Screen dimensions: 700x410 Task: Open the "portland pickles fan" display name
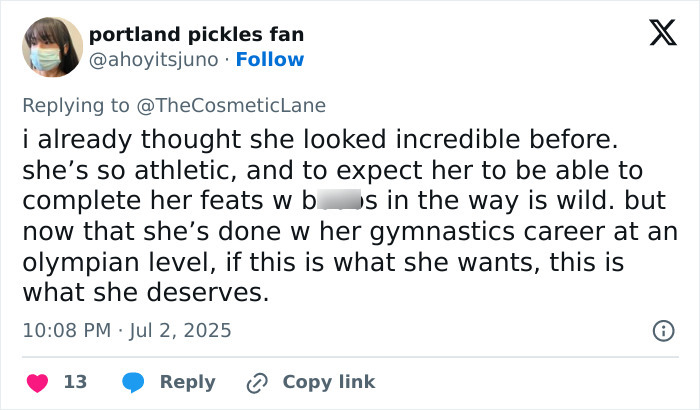(197, 35)
